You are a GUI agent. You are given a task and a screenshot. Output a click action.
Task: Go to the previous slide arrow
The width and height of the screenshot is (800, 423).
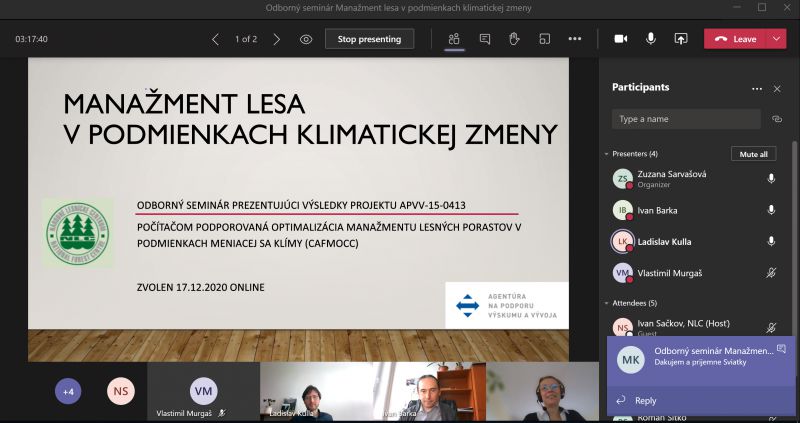pos(215,39)
